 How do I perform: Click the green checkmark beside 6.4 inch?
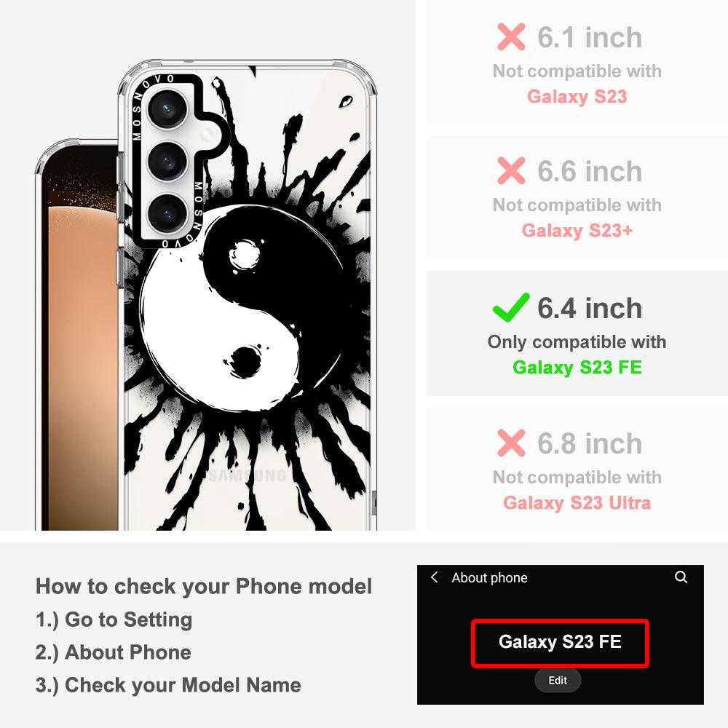(x=511, y=307)
